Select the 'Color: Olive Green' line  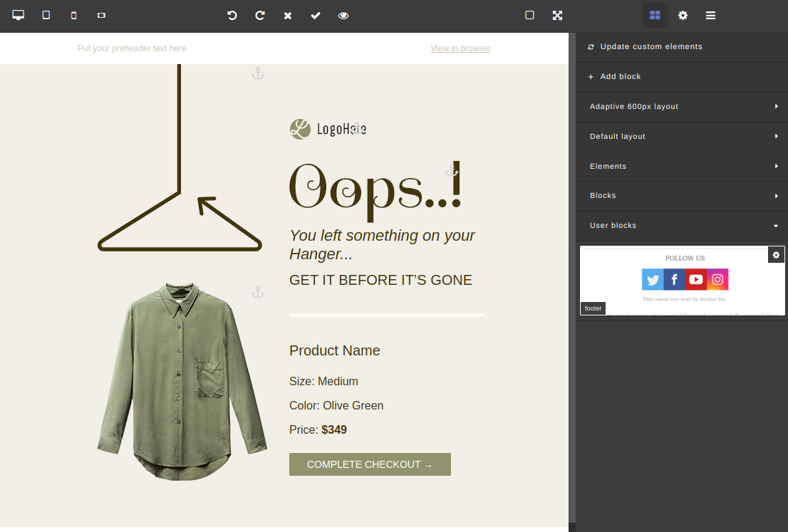pyautogui.click(x=336, y=405)
